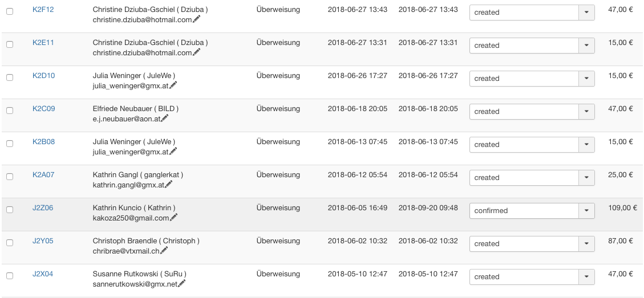
Task: Open order link K2D10
Action: tap(43, 76)
